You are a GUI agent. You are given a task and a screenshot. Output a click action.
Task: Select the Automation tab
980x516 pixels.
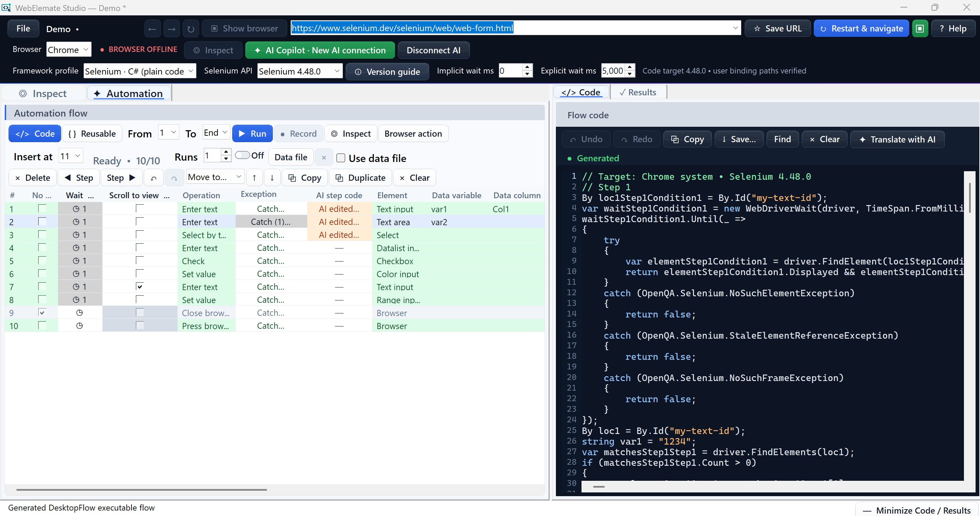point(129,93)
